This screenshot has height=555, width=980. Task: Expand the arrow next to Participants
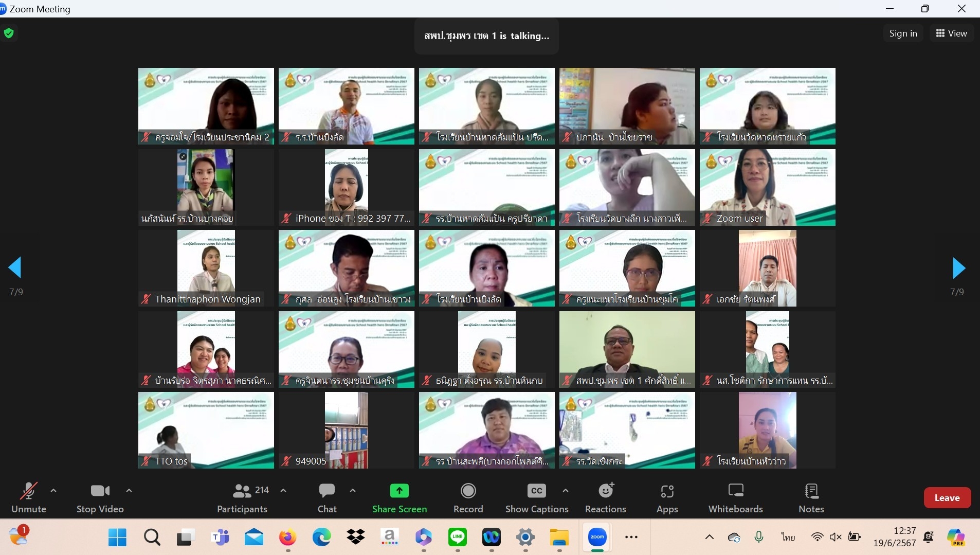coord(283,491)
